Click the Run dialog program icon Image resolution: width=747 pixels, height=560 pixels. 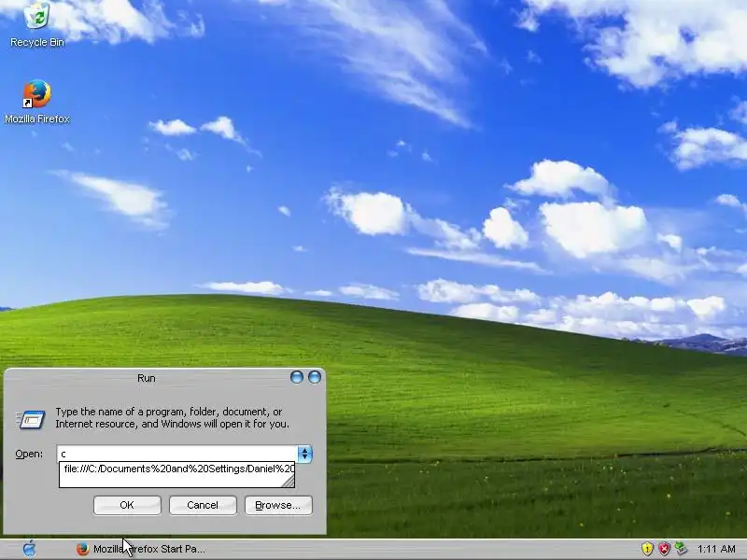[31, 419]
